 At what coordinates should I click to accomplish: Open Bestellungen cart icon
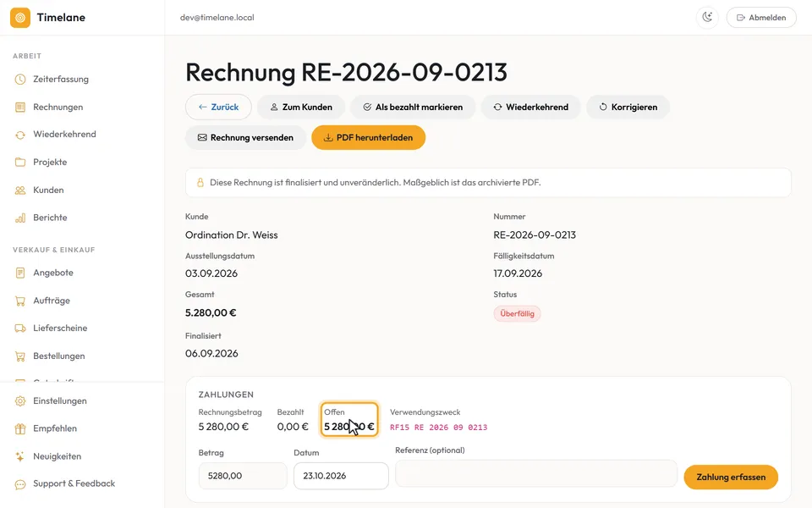pos(20,356)
